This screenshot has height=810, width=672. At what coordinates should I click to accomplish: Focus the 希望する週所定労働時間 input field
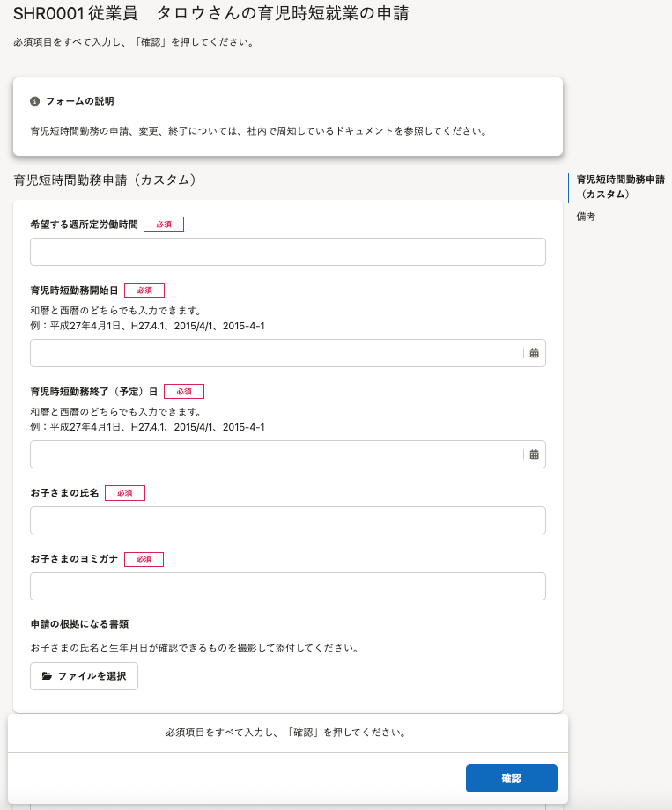[x=287, y=252]
